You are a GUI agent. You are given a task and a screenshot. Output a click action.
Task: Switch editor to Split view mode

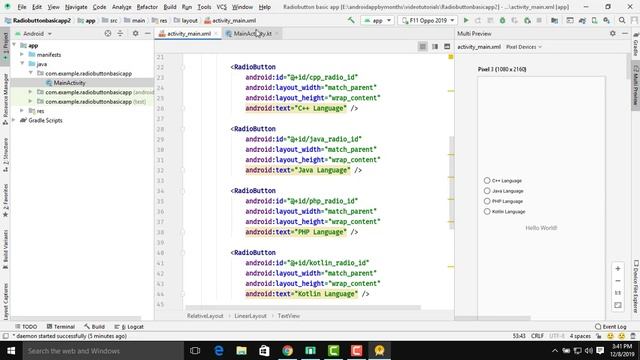coord(435,47)
